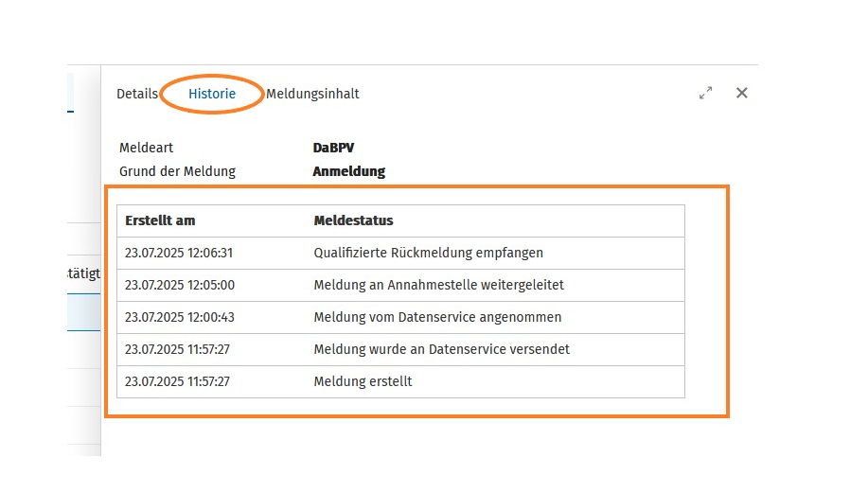Select status Meldung vom Datenservice angenommen
Image resolution: width=868 pixels, height=493 pixels.
(x=437, y=317)
